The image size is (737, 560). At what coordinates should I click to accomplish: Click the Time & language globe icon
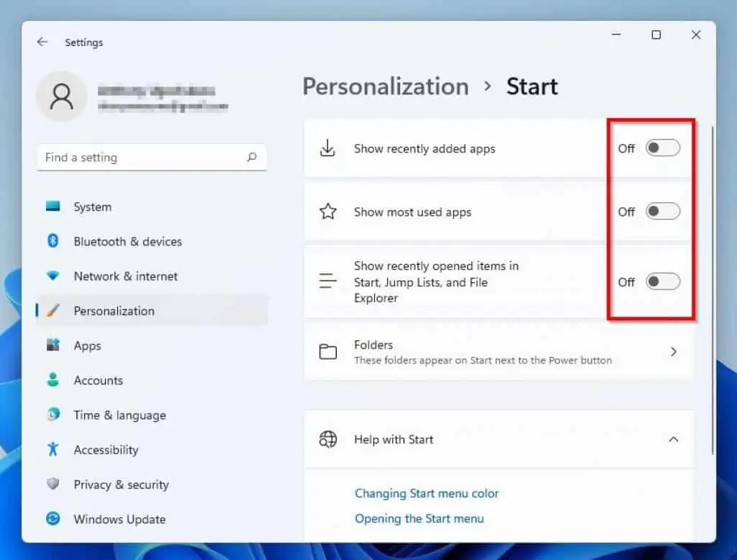pos(53,415)
